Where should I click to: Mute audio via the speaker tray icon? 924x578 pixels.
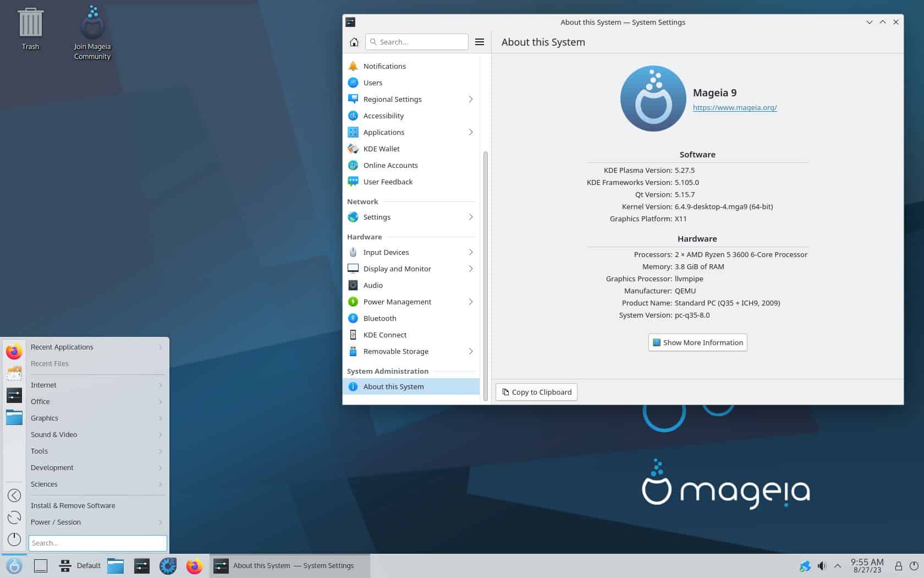(x=822, y=565)
